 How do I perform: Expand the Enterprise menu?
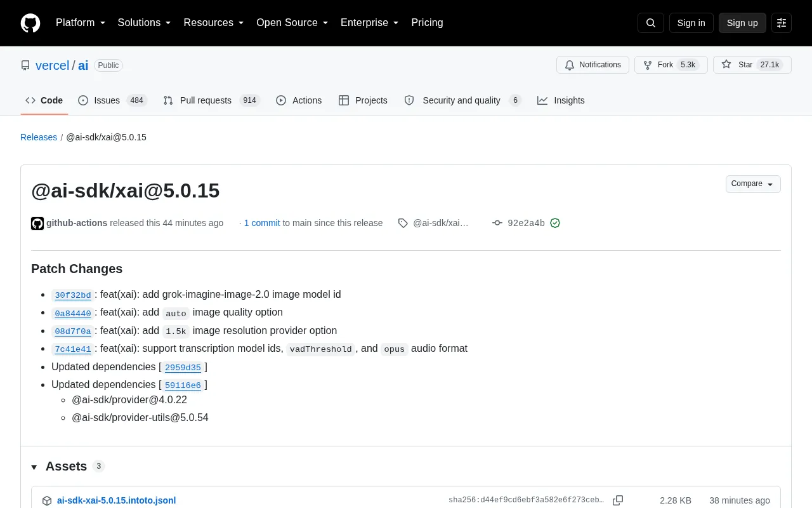pos(370,23)
